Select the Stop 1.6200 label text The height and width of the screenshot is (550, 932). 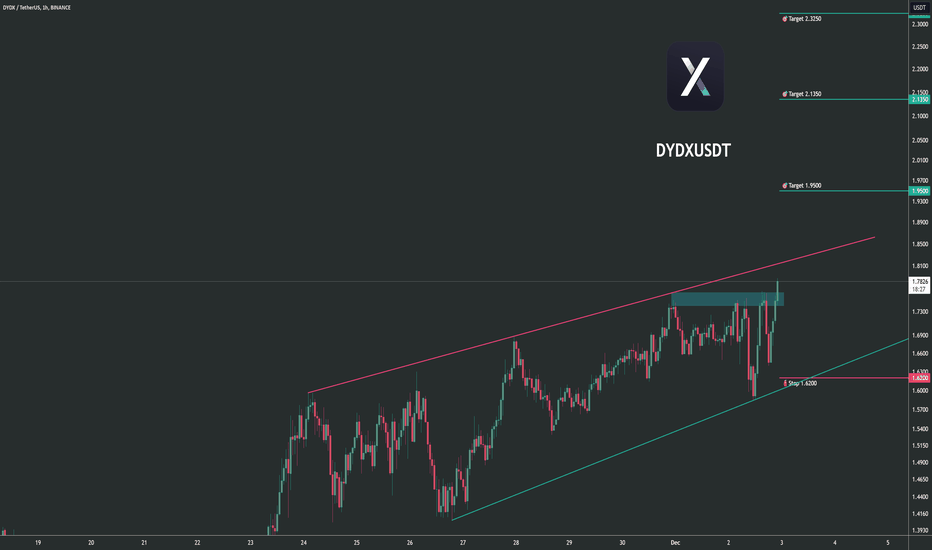tap(802, 384)
